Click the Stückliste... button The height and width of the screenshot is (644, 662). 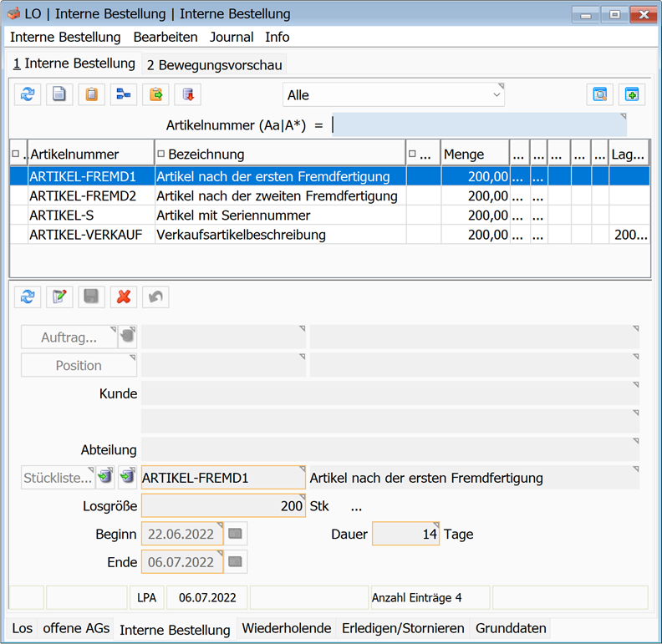pos(58,478)
